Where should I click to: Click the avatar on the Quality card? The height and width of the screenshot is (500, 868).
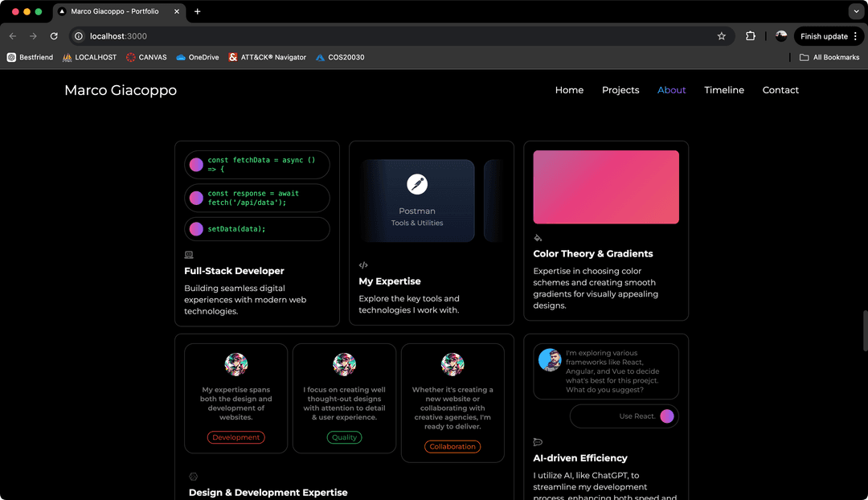[x=344, y=364]
